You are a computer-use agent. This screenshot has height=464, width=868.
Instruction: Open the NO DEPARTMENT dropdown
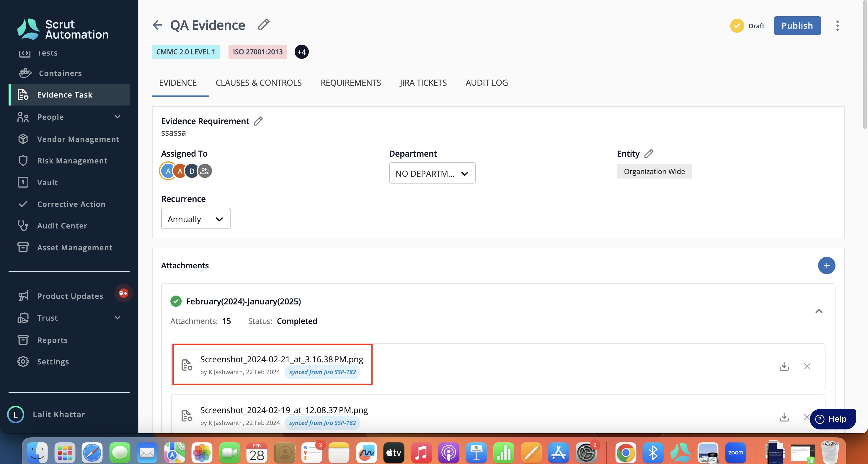(432, 173)
